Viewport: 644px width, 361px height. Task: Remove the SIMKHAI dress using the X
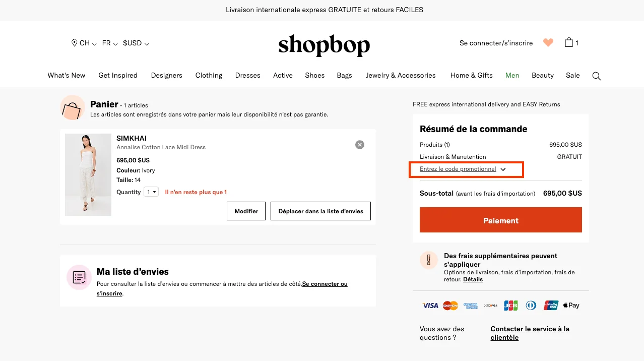pyautogui.click(x=359, y=144)
